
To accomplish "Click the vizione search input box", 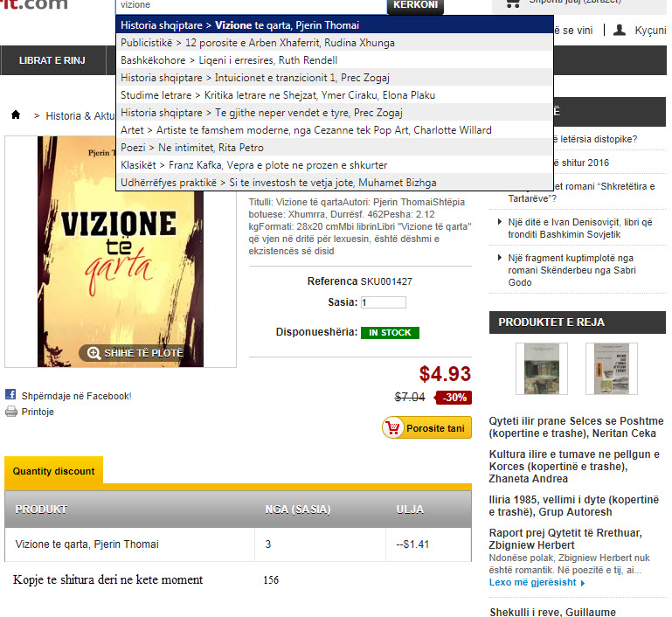I will (x=252, y=5).
